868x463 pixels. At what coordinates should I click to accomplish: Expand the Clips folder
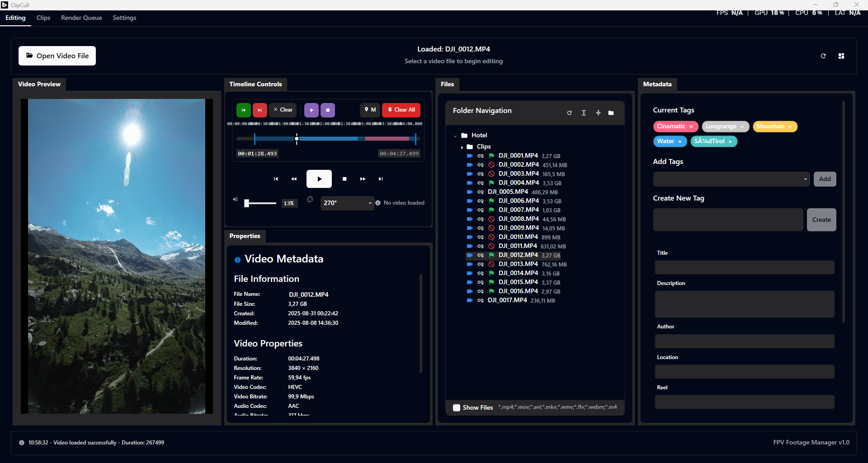click(462, 147)
